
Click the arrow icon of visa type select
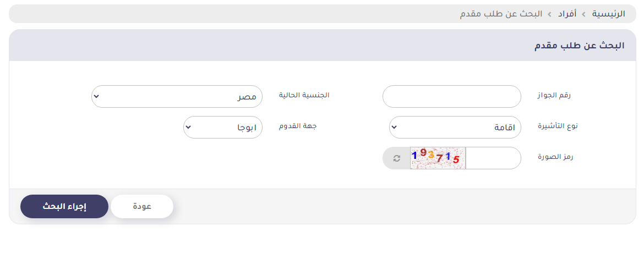[x=394, y=127]
